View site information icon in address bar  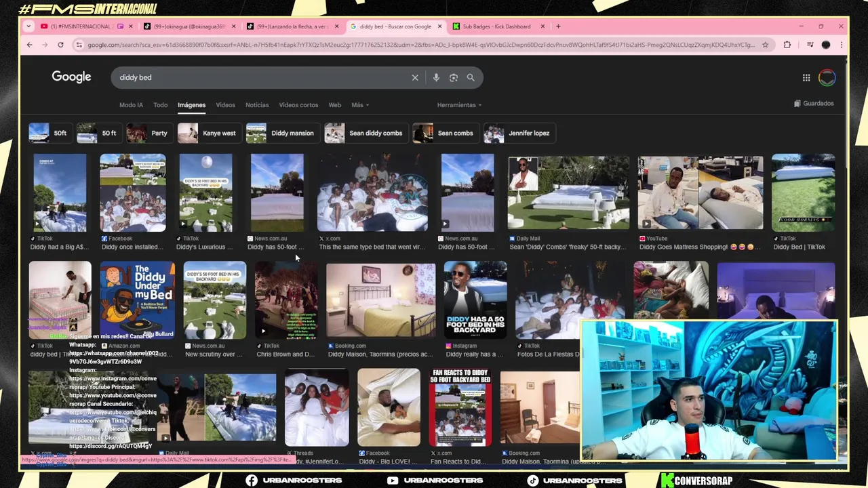pos(79,45)
